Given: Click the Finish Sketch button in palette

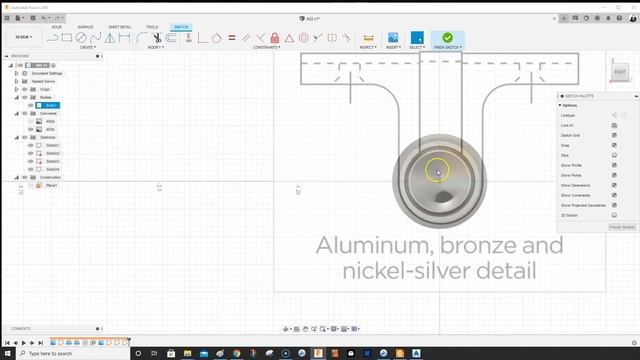Looking at the screenshot, I should tap(622, 227).
